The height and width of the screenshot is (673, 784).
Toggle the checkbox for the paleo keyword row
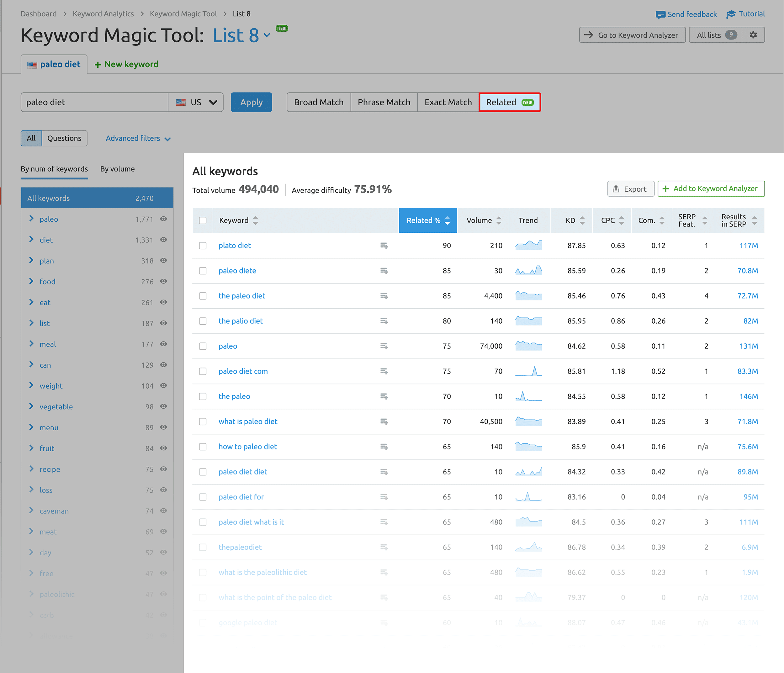click(203, 346)
